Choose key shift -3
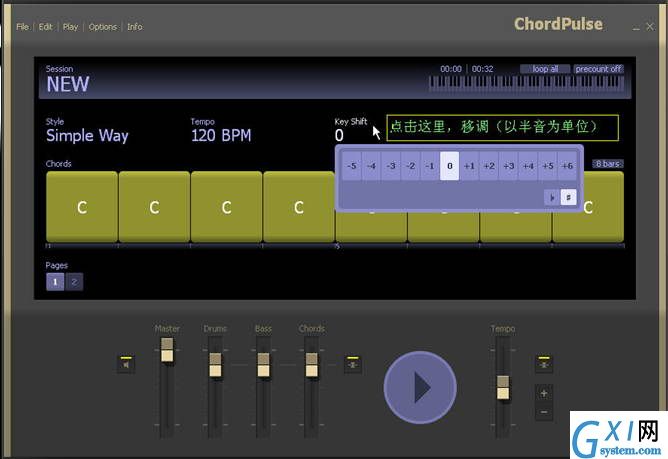This screenshot has width=668, height=459. [x=391, y=166]
